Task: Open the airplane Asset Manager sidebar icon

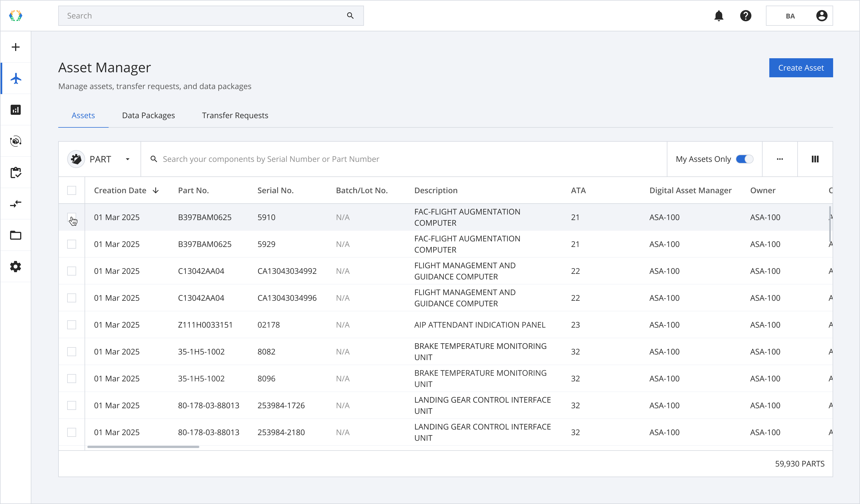Action: coord(16,78)
